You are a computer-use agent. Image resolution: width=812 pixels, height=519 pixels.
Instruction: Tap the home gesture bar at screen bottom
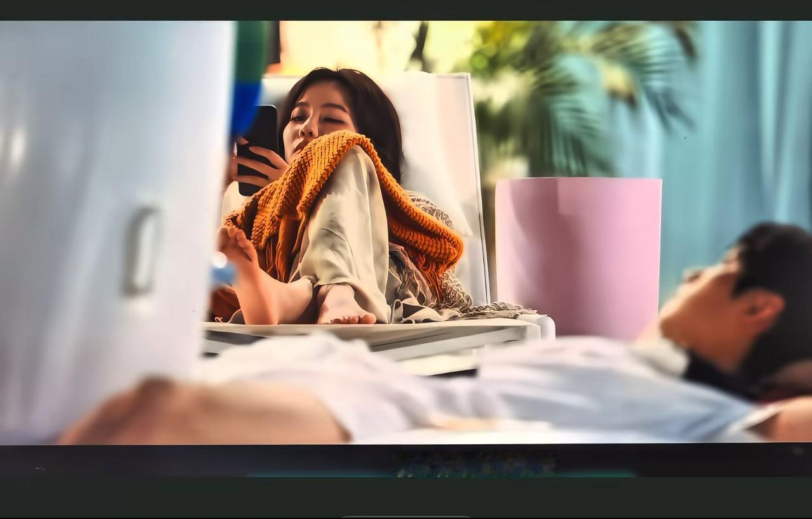click(x=406, y=516)
